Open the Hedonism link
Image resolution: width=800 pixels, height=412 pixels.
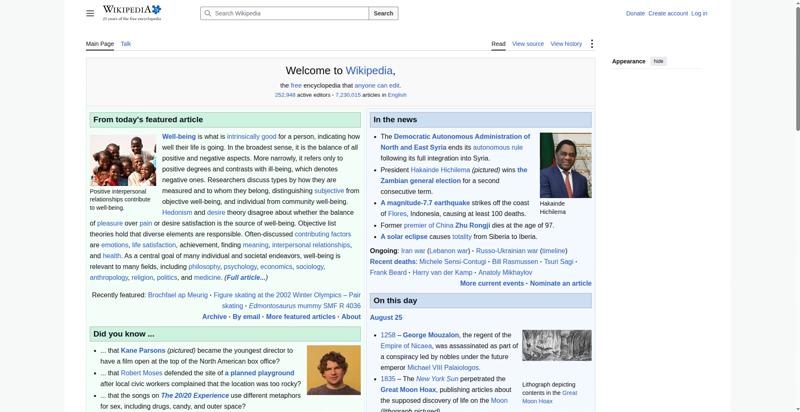point(177,213)
